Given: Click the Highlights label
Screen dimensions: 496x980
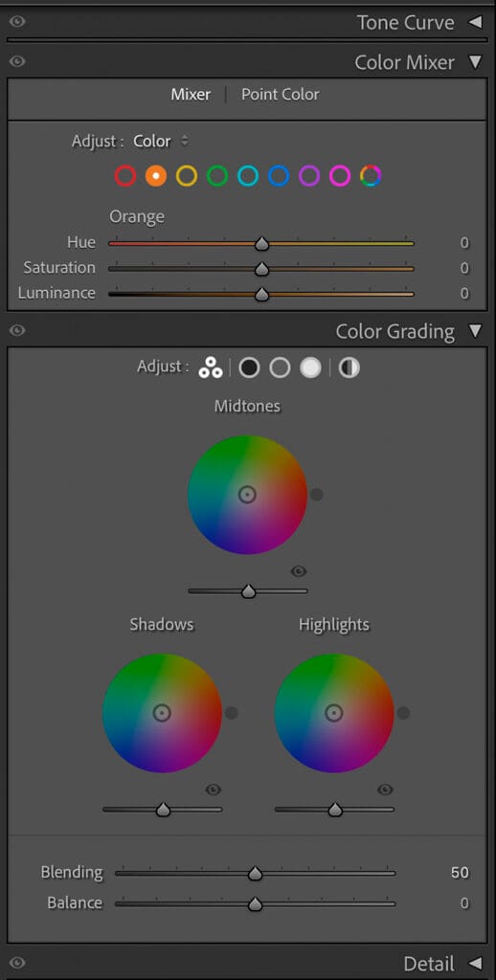Looking at the screenshot, I should point(334,624).
